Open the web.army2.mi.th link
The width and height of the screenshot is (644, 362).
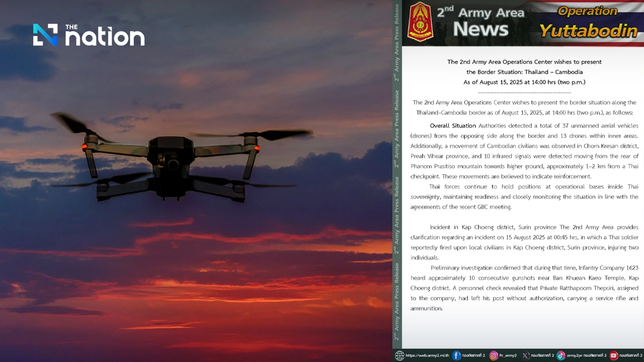click(427, 355)
